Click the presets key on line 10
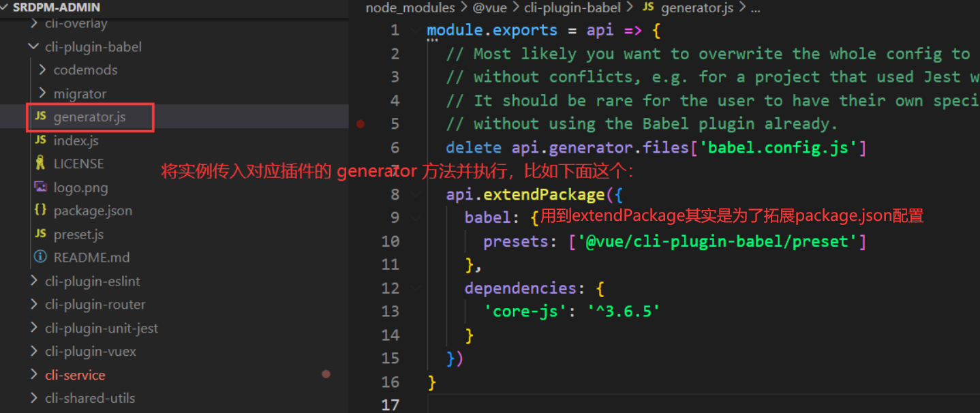 tap(521, 241)
